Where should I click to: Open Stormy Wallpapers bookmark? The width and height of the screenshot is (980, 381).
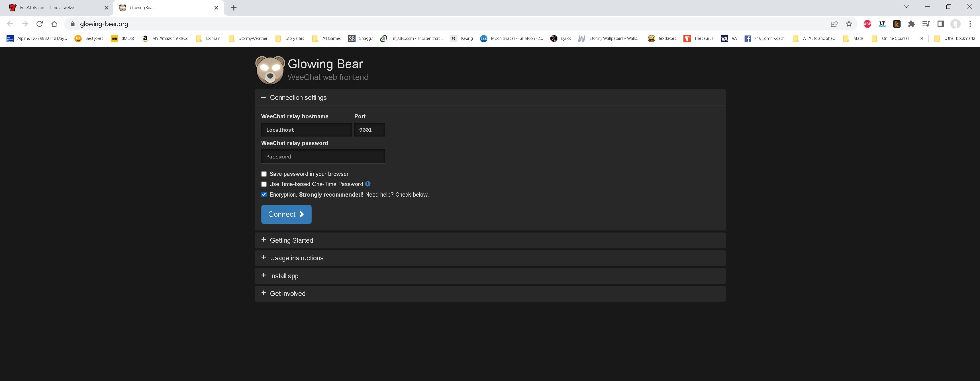[609, 38]
